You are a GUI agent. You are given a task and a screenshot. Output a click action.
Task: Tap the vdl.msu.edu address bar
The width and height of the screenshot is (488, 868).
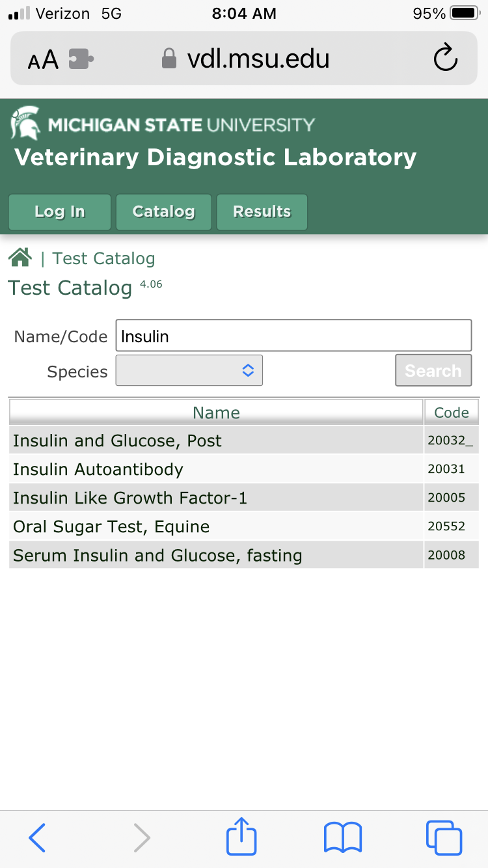pyautogui.click(x=244, y=59)
